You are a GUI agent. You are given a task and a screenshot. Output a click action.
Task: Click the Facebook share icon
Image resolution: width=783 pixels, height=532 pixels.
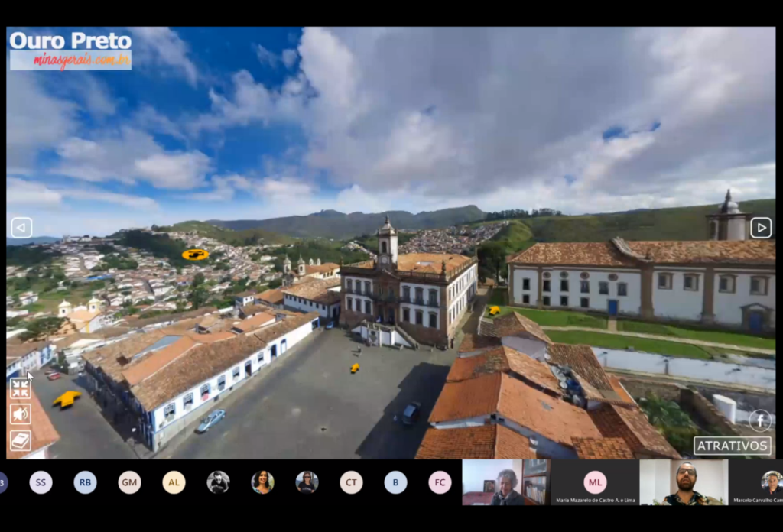point(759,420)
